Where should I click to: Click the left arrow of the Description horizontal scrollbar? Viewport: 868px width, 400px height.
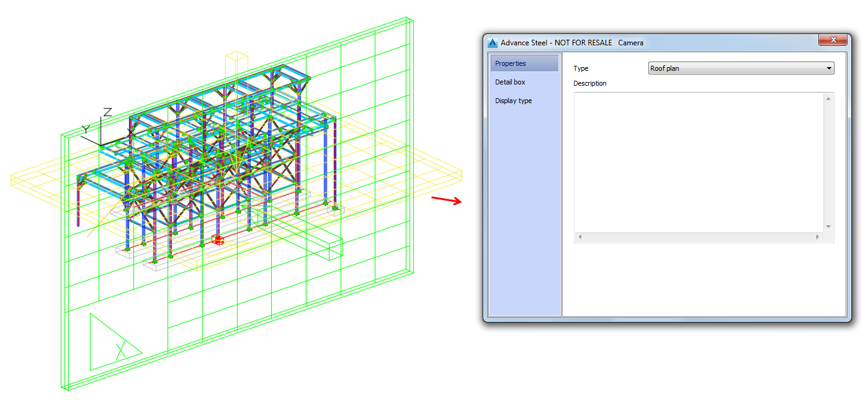tap(579, 237)
